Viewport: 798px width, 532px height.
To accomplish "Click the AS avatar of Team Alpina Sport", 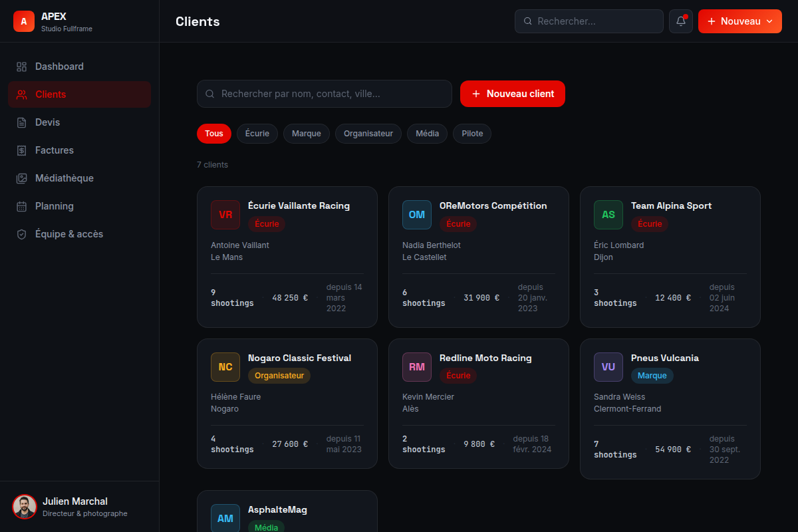I will 608,215.
